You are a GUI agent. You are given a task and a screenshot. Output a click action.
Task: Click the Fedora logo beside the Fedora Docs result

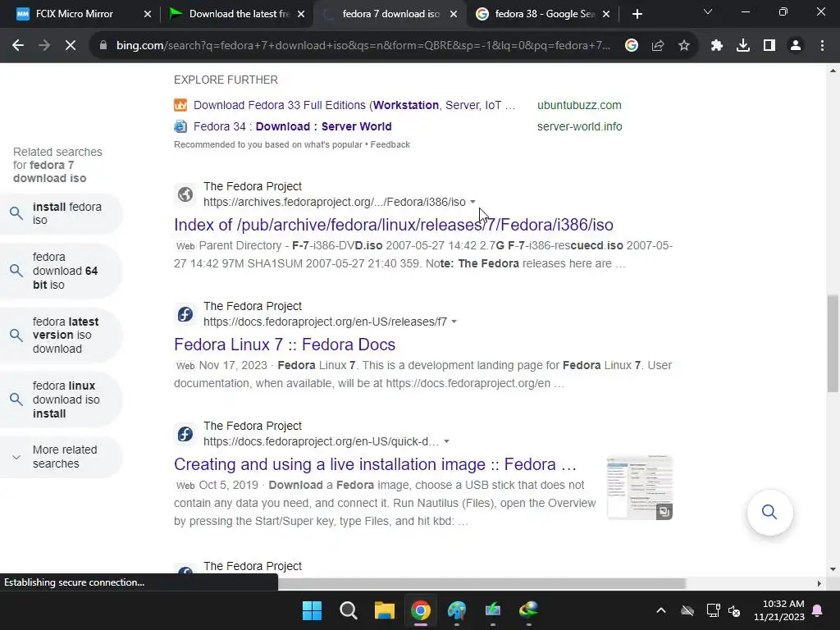[x=185, y=314]
